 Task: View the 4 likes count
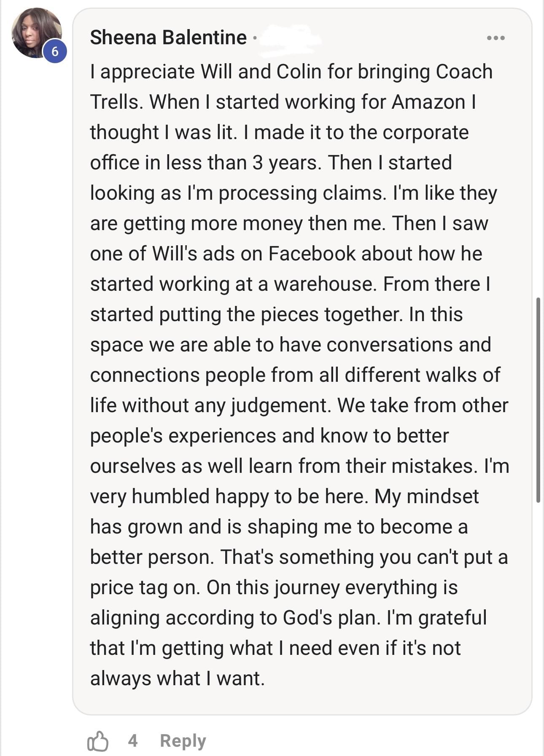coord(133,741)
